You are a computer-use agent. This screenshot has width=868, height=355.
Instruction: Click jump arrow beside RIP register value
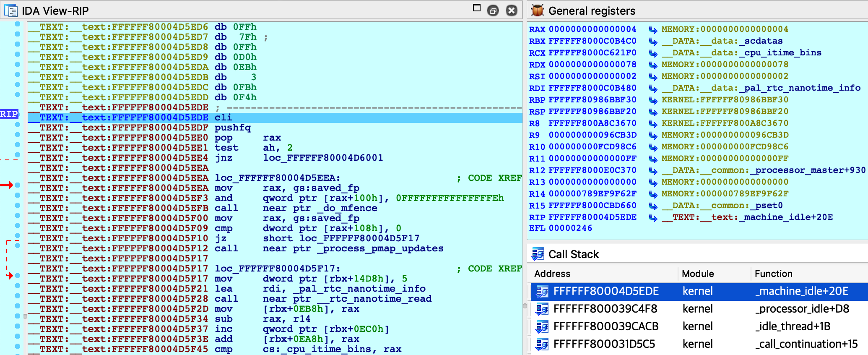[652, 217]
